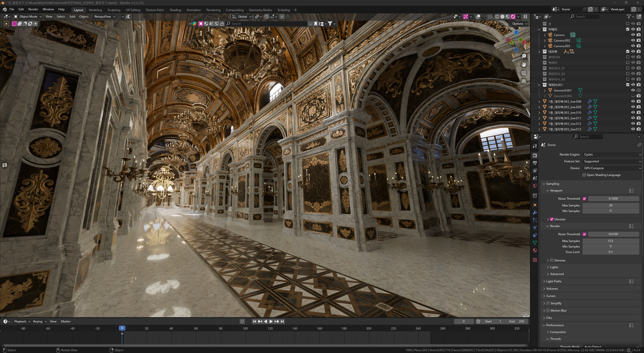644x353 pixels.
Task: Open the File menu
Action: tap(12, 10)
